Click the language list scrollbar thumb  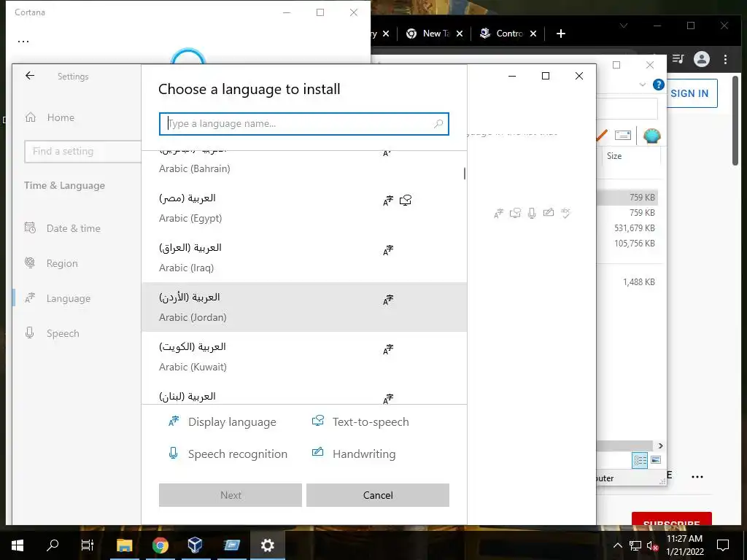tap(465, 174)
